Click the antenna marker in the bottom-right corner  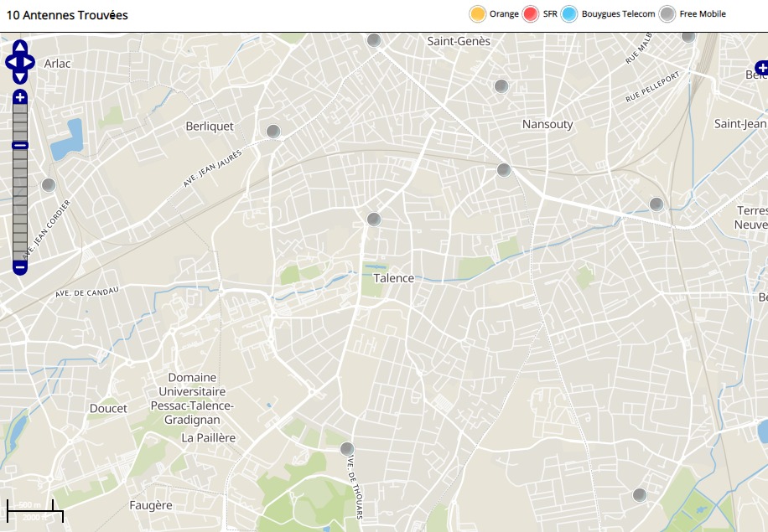pos(640,495)
